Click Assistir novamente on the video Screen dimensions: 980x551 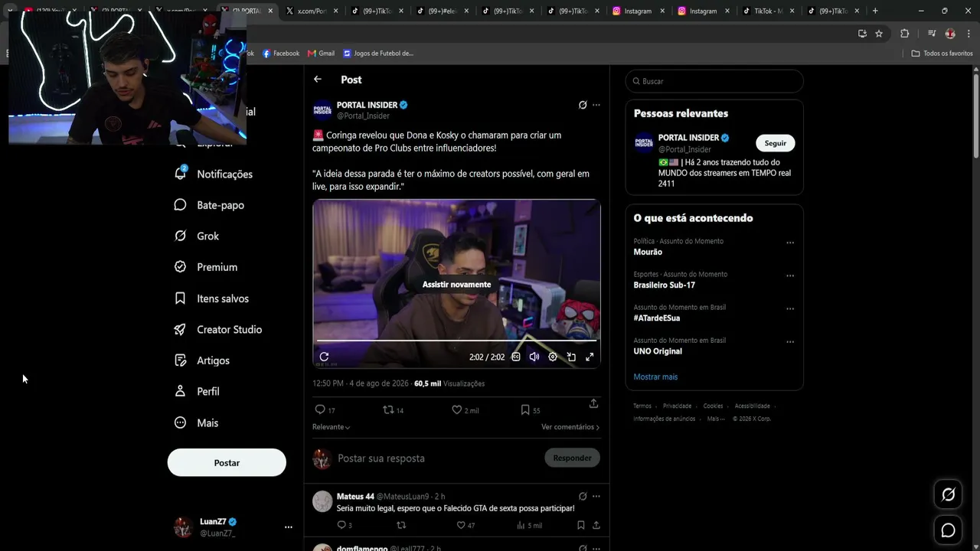coord(456,284)
